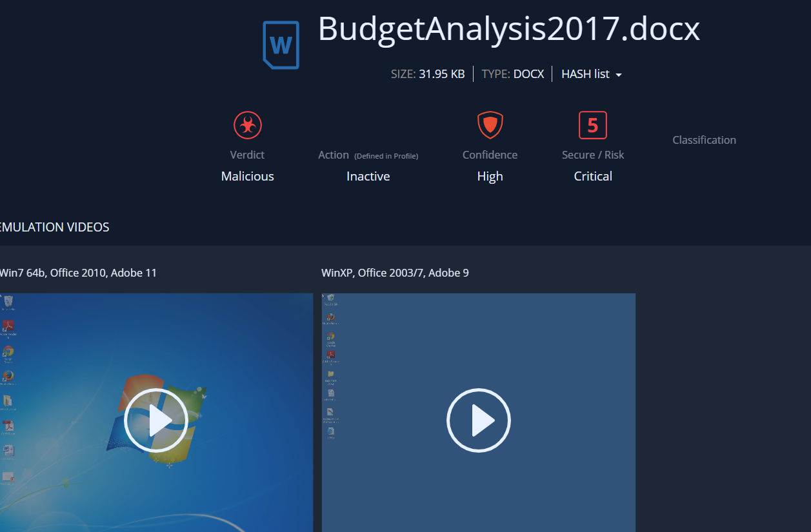
Task: Click the risk score 5 badge
Action: pyautogui.click(x=593, y=125)
